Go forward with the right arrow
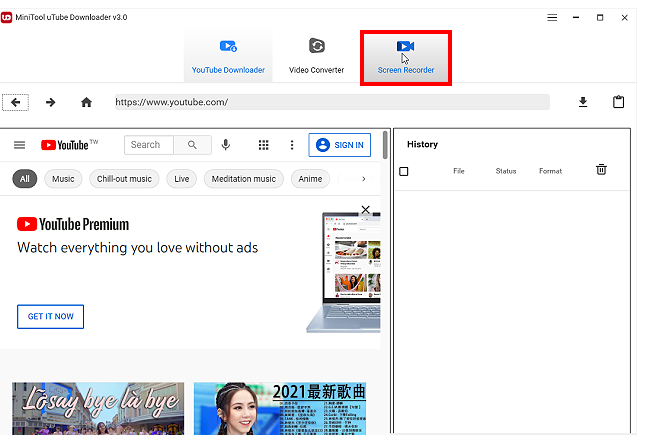 [50, 102]
